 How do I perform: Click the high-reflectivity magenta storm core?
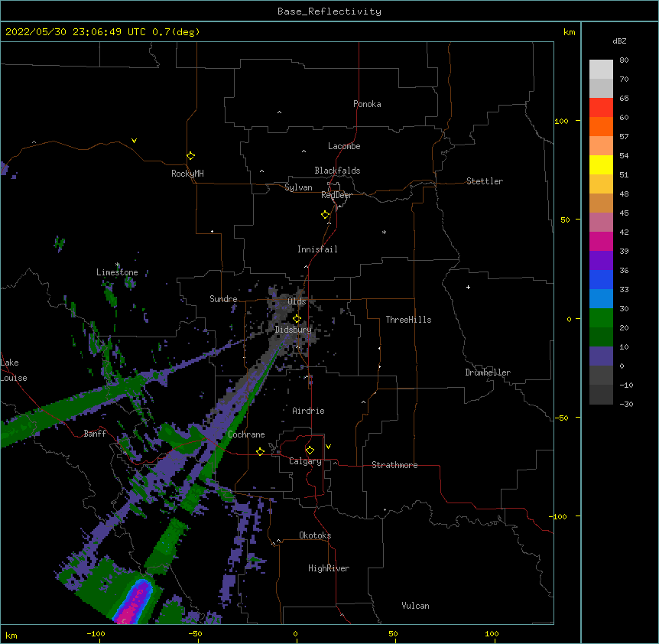pyautogui.click(x=134, y=605)
